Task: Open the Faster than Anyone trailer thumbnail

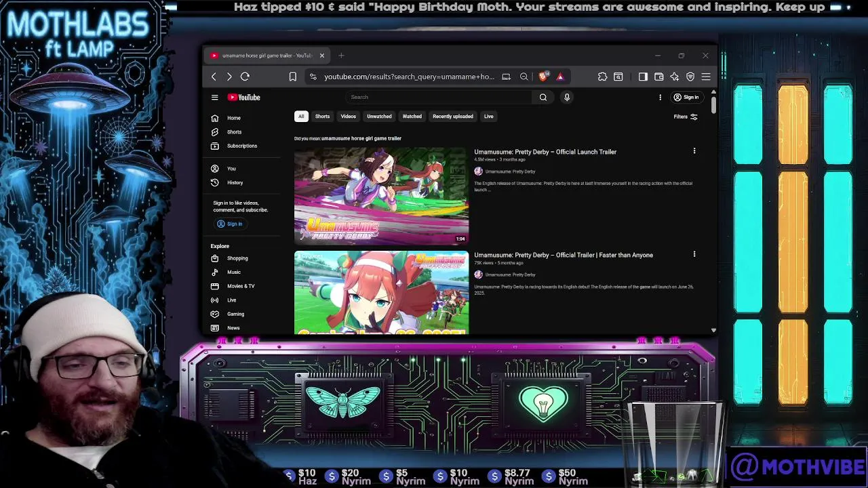Action: (x=381, y=293)
